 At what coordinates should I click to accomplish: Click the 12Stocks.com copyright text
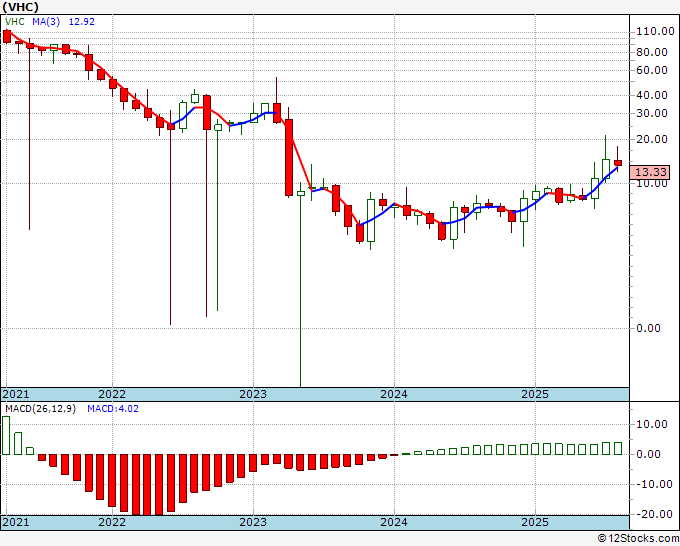coord(638,539)
